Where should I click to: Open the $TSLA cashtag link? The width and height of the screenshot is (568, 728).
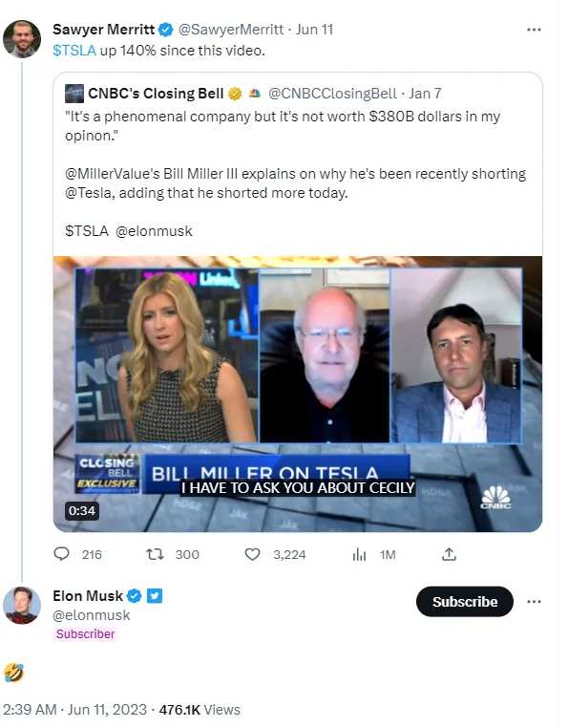tap(74, 50)
